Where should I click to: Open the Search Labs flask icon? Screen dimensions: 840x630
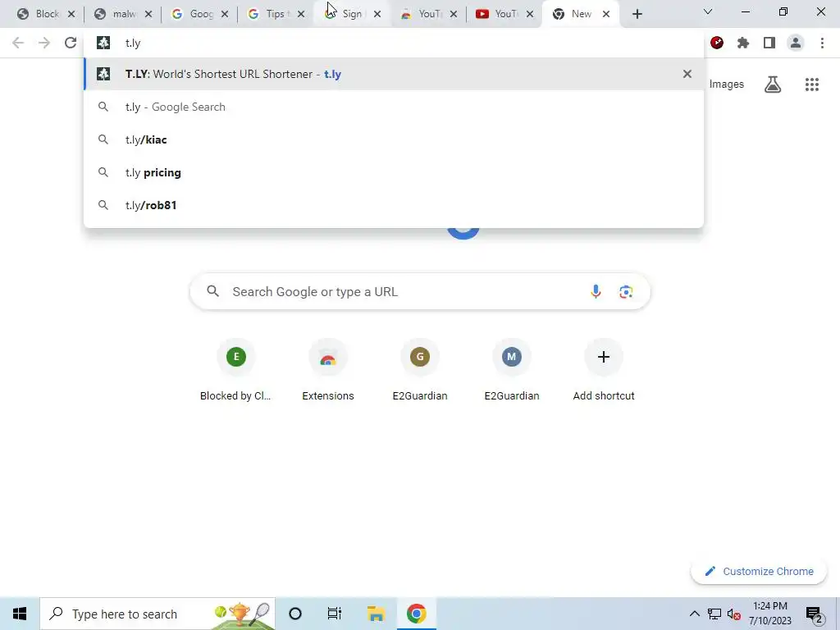[773, 84]
